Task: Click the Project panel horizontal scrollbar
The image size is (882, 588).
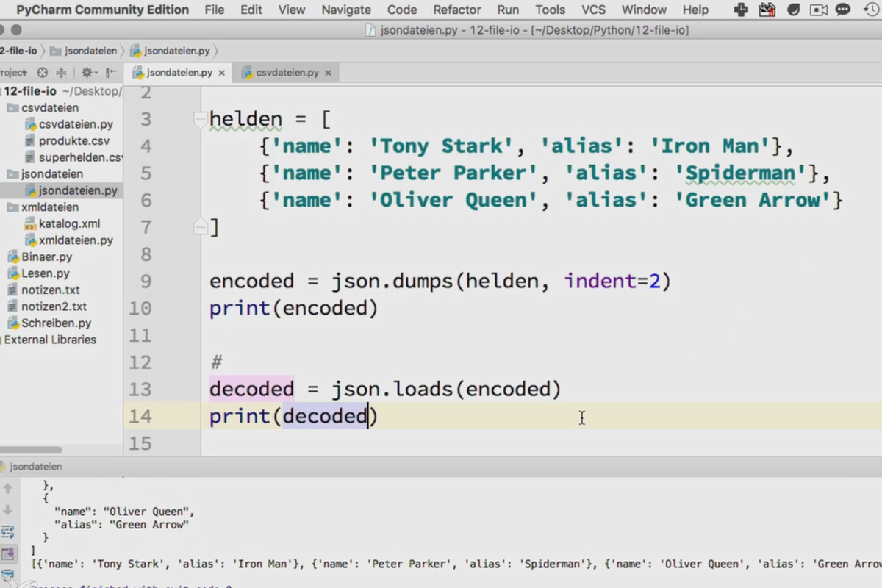Action: point(31,450)
